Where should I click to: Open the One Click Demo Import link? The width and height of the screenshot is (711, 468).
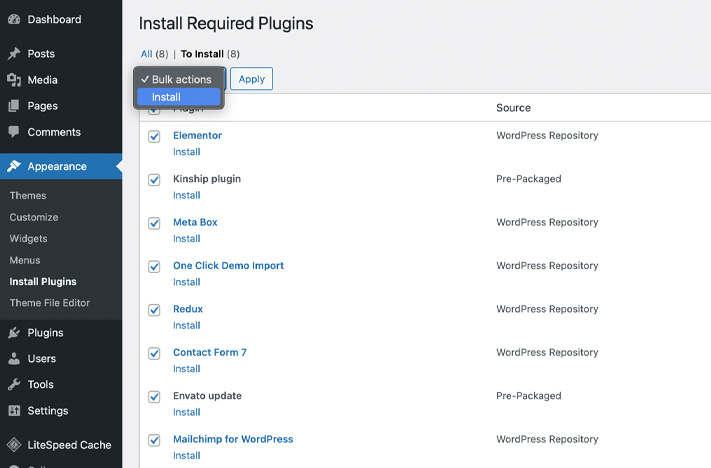(x=228, y=266)
